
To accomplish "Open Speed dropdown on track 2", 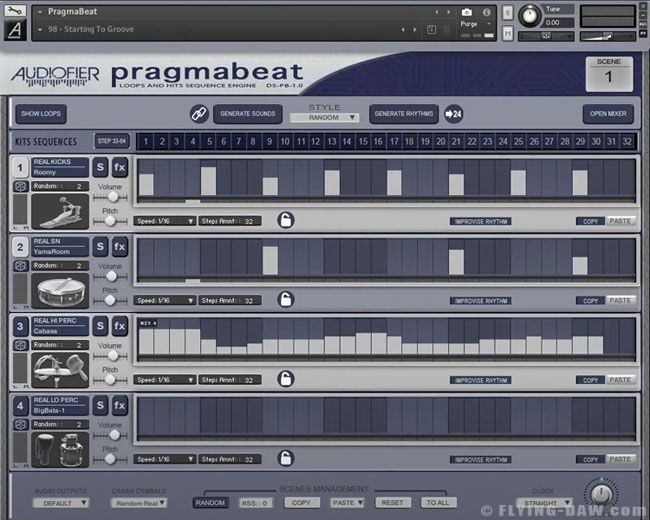I will pos(165,300).
